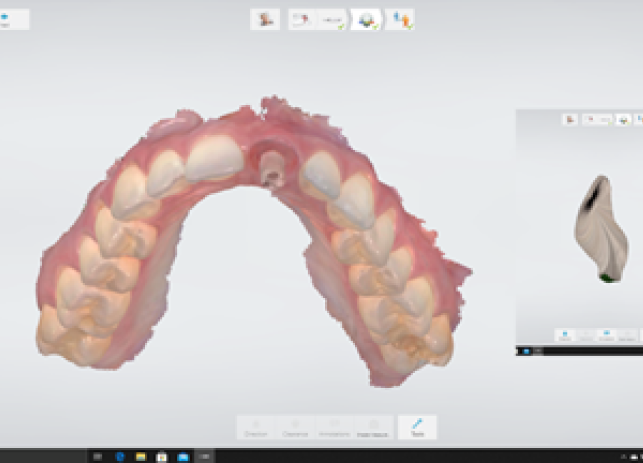Image resolution: width=643 pixels, height=463 pixels.
Task: Open the Windows Start menu
Action: click(97, 456)
